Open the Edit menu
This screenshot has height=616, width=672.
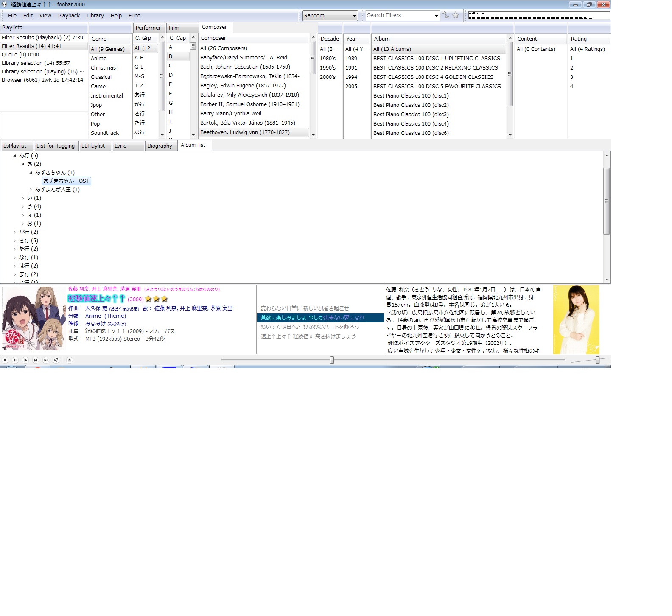point(28,16)
